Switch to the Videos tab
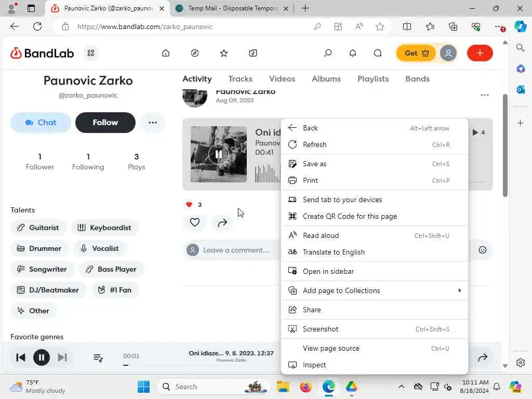Viewport: 532px width, 399px height. click(282, 79)
